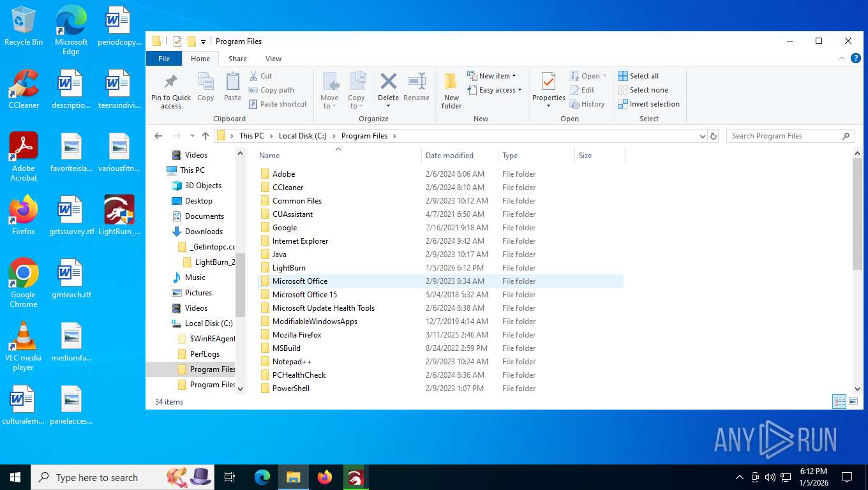This screenshot has width=868, height=490.
Task: Sort by Date modified column header
Action: tap(460, 156)
